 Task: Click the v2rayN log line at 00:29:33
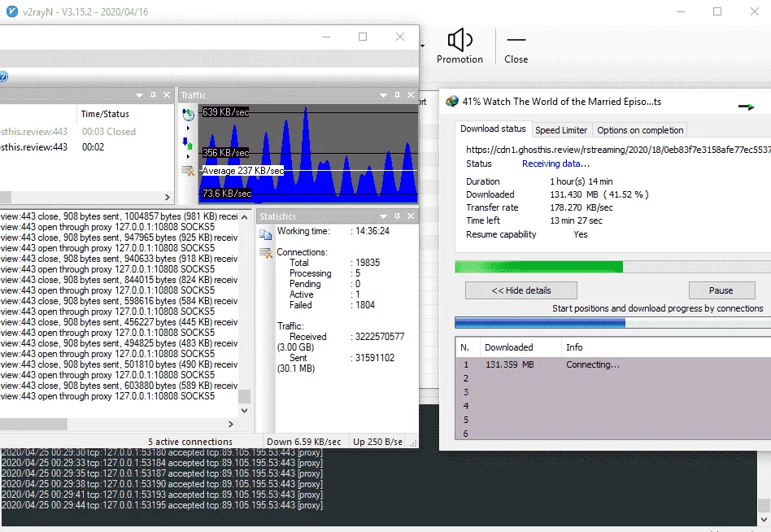tap(163, 463)
